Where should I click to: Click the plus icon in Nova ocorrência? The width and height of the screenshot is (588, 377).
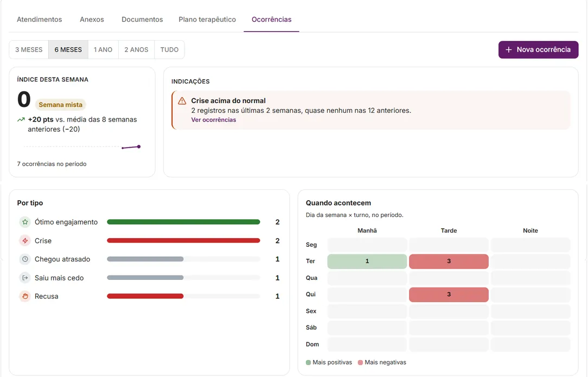(x=508, y=49)
